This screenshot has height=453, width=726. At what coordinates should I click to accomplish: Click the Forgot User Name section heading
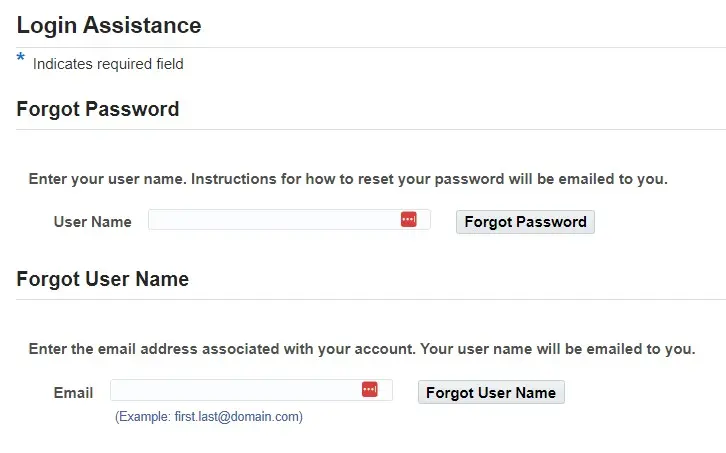pos(103,279)
